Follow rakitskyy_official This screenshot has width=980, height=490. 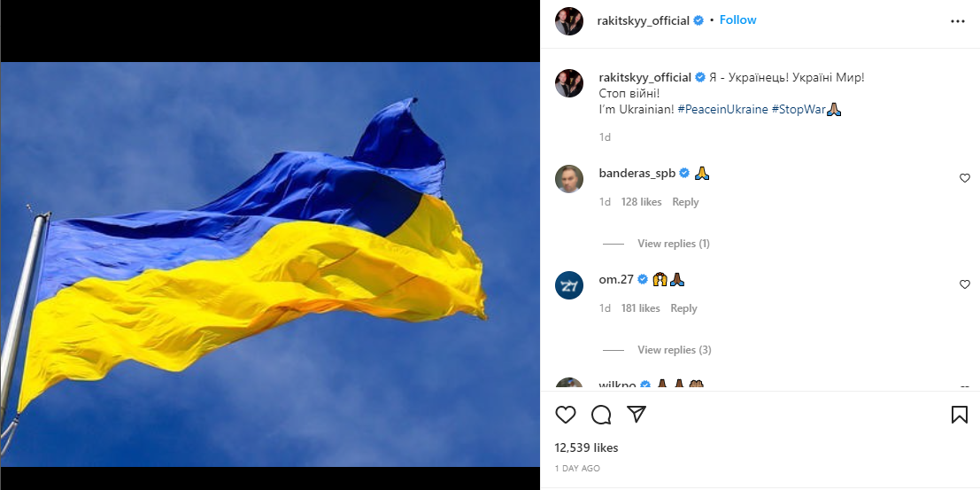(737, 20)
